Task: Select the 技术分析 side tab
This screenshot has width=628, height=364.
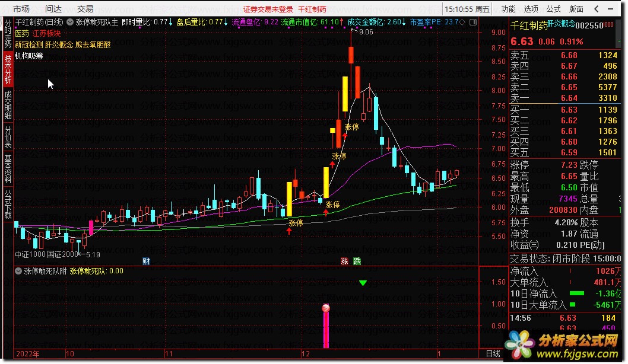Action: [8, 69]
